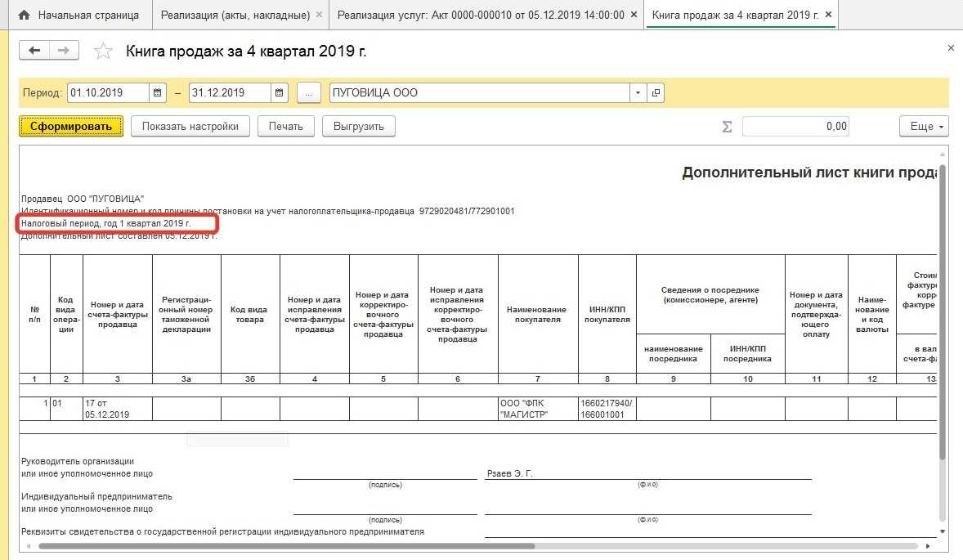Image resolution: width=963 pixels, height=560 pixels.
Task: Close the Книга продаж form with X
Action: click(x=951, y=48)
